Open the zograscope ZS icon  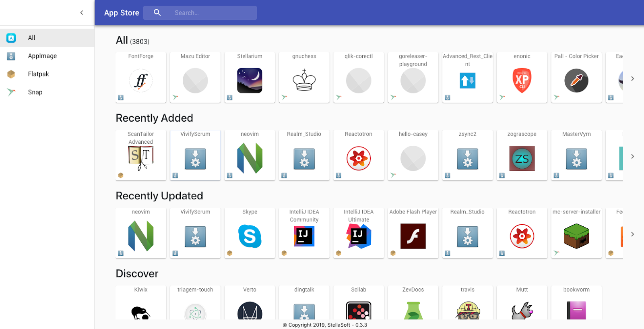[x=522, y=158]
